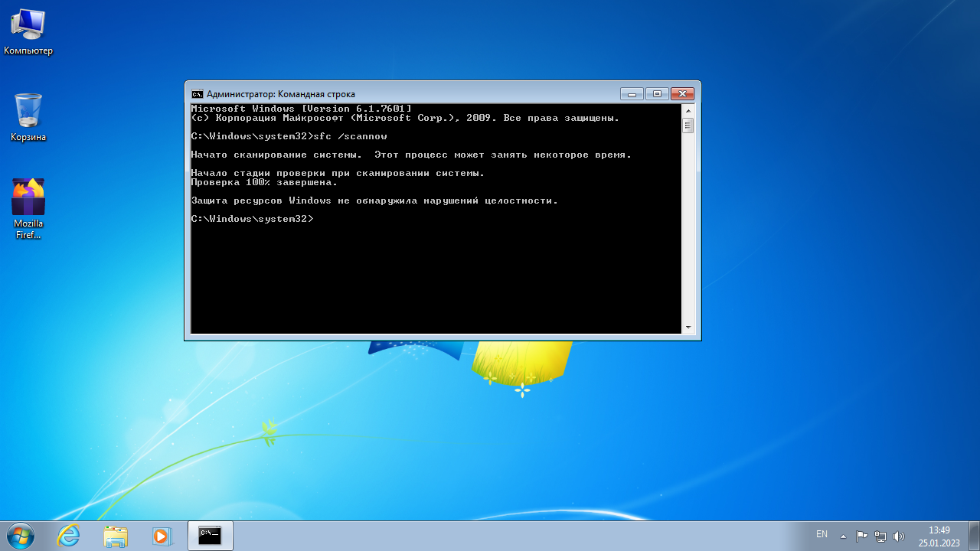
Task: Launch Windows Media Player from taskbar
Action: [x=162, y=536]
